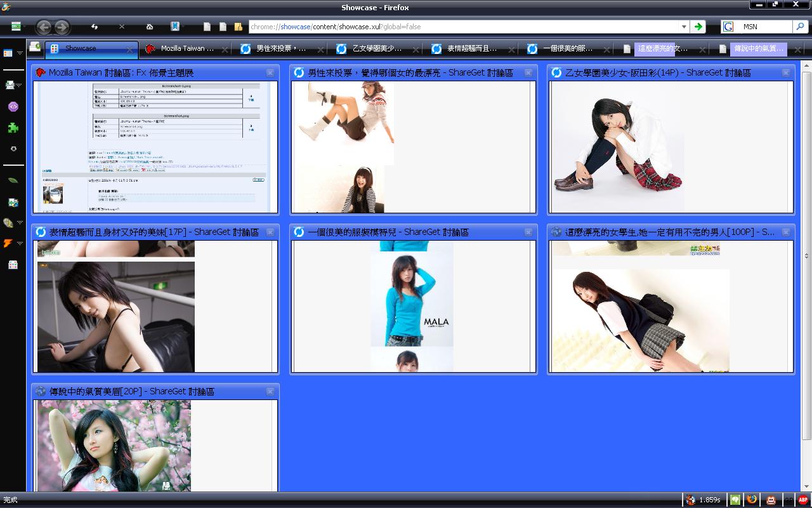Image resolution: width=812 pixels, height=508 pixels.
Task: Click the Adblock Plus status bar icon
Action: (802, 500)
